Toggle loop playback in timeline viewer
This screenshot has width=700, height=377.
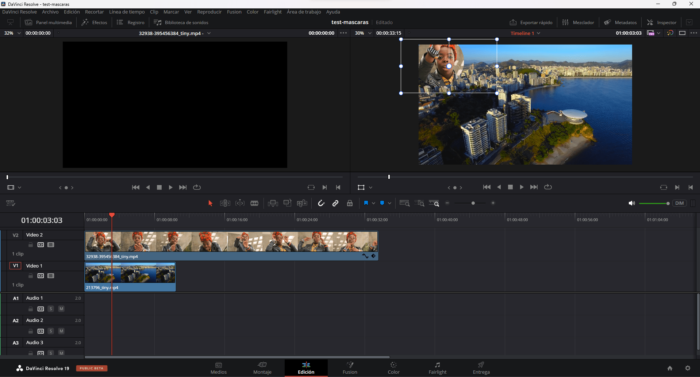tap(548, 187)
